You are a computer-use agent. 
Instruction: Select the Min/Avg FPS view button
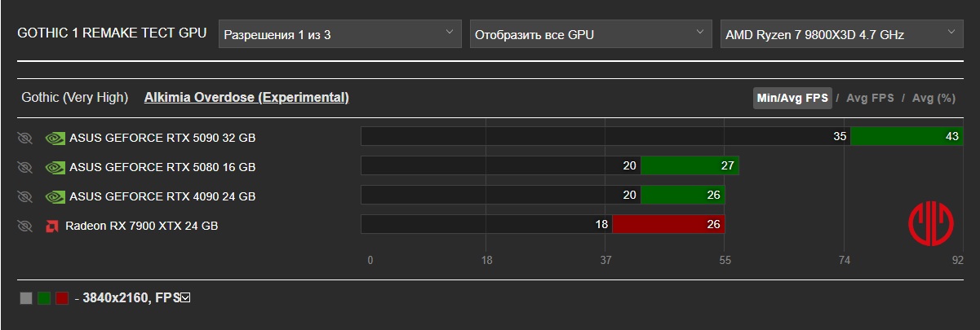[793, 98]
